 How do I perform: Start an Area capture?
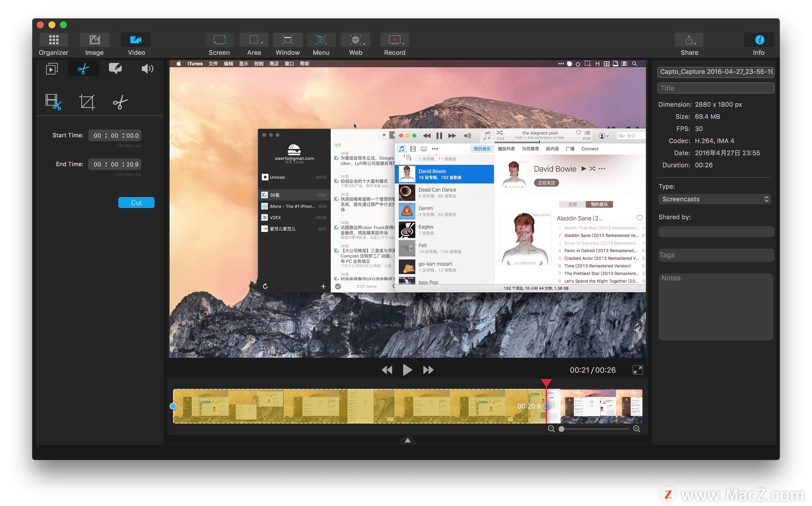point(254,44)
